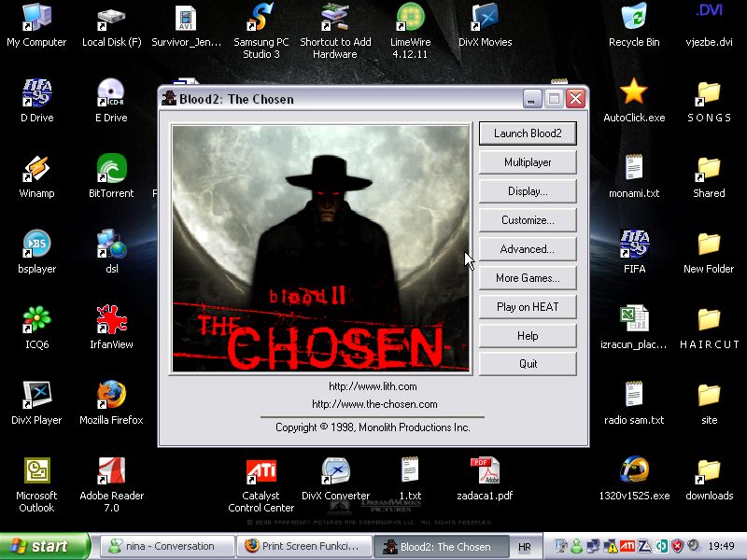
Task: Click the red security shield tray icon
Action: 678,546
